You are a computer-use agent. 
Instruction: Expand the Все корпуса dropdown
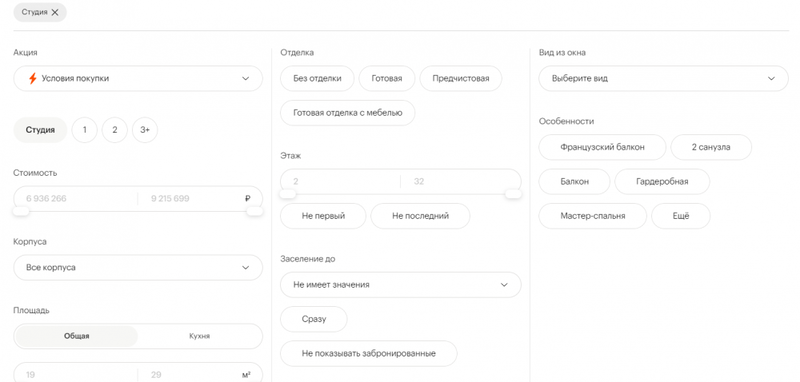click(138, 267)
